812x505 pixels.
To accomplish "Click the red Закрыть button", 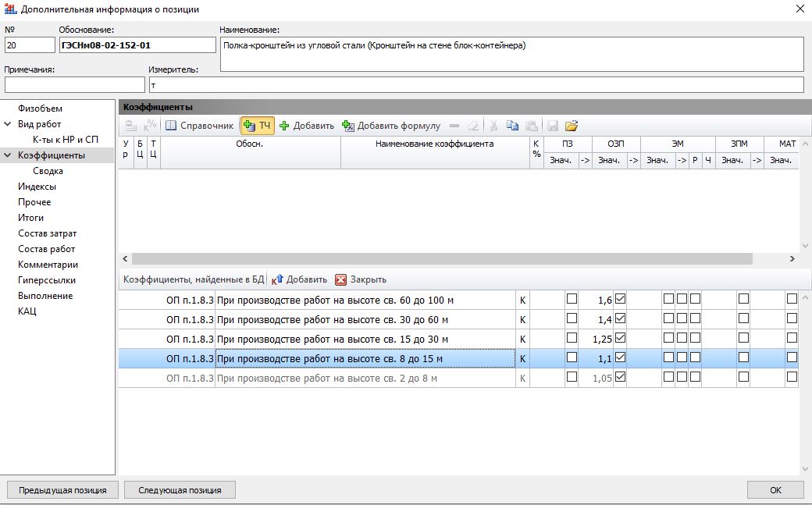I will (361, 279).
